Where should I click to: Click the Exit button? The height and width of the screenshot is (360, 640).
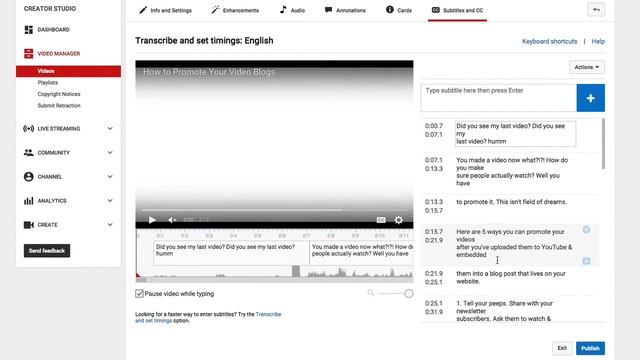562,348
